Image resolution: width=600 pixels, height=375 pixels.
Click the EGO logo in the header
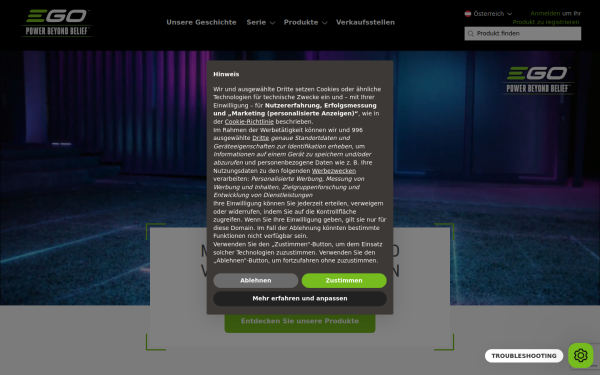[x=57, y=23]
